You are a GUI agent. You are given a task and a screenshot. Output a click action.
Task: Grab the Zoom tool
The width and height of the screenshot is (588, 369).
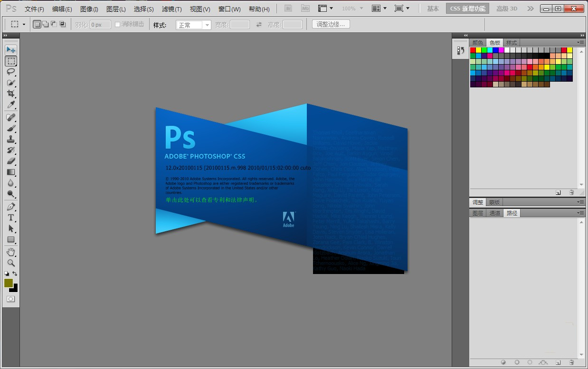pyautogui.click(x=11, y=262)
